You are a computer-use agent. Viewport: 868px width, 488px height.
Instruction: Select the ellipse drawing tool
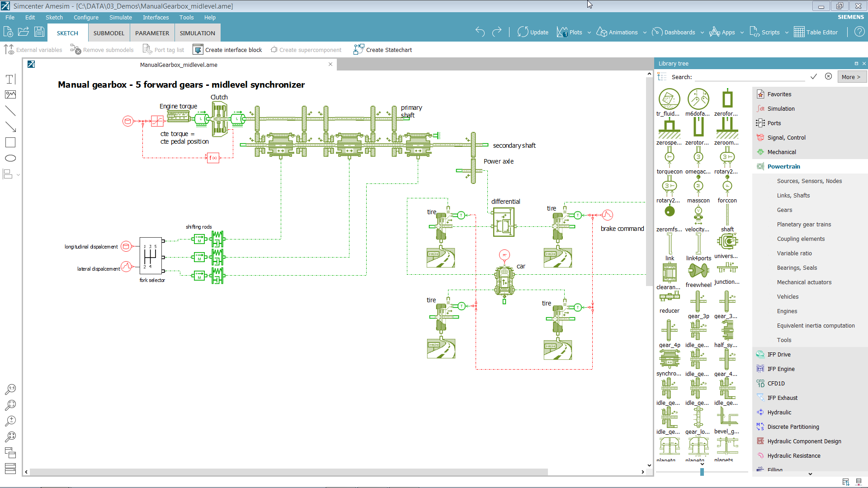coord(10,158)
